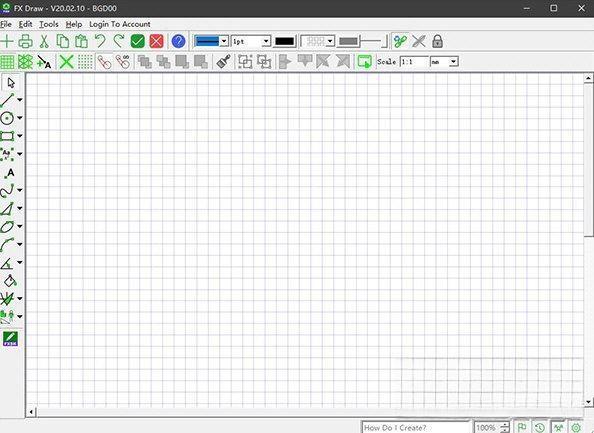594x433 pixels.
Task: Choose the freehand curve tool
Action: (x=7, y=191)
